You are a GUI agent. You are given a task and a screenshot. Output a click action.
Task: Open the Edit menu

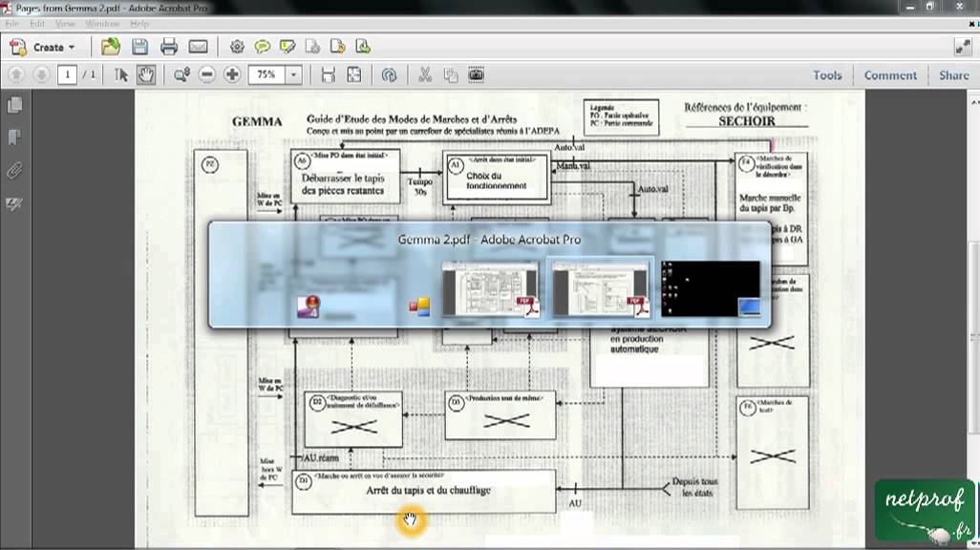(x=37, y=24)
